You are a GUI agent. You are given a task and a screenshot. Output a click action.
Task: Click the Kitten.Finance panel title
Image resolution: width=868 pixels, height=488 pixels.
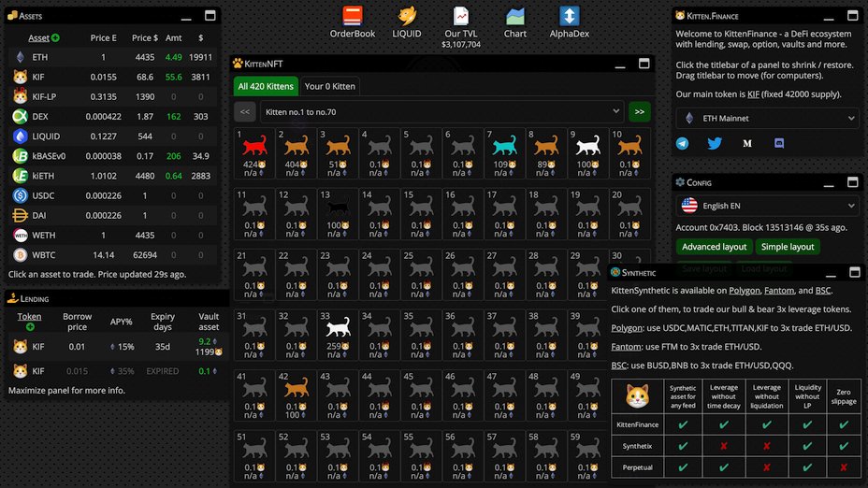point(713,16)
